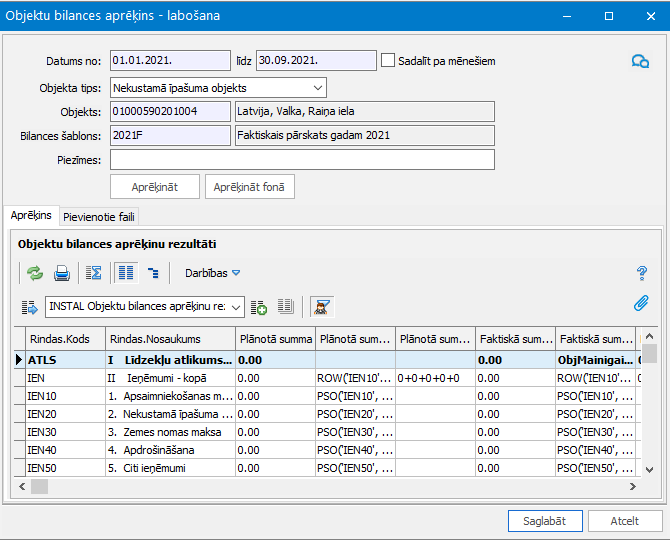The height and width of the screenshot is (540, 670).
Task: Click the printer icon
Action: point(62,272)
